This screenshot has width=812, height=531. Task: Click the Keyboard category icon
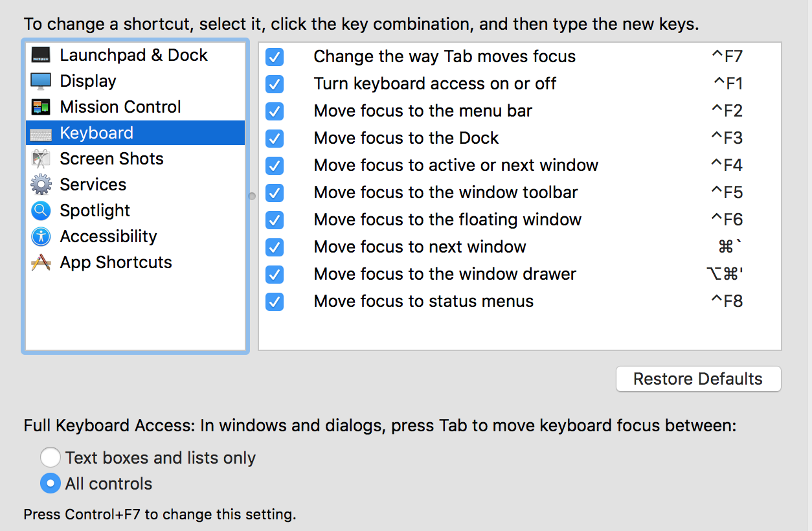(41, 133)
